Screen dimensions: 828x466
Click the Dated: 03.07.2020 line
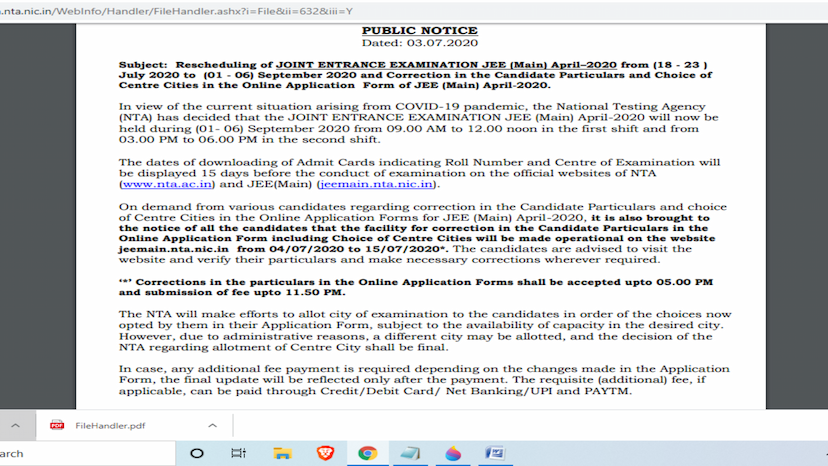click(419, 43)
